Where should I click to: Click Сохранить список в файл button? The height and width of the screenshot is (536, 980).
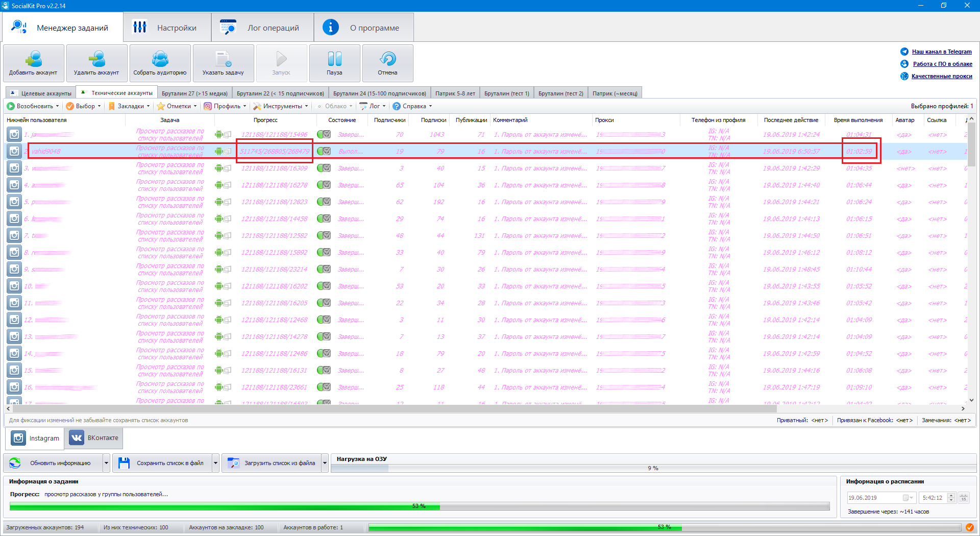pos(163,463)
